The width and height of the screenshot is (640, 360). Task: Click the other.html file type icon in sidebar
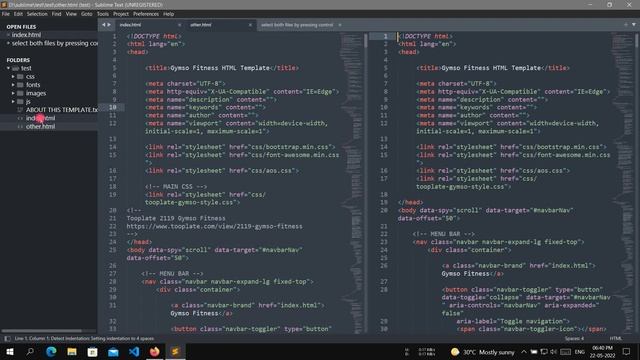pyautogui.click(x=20, y=127)
